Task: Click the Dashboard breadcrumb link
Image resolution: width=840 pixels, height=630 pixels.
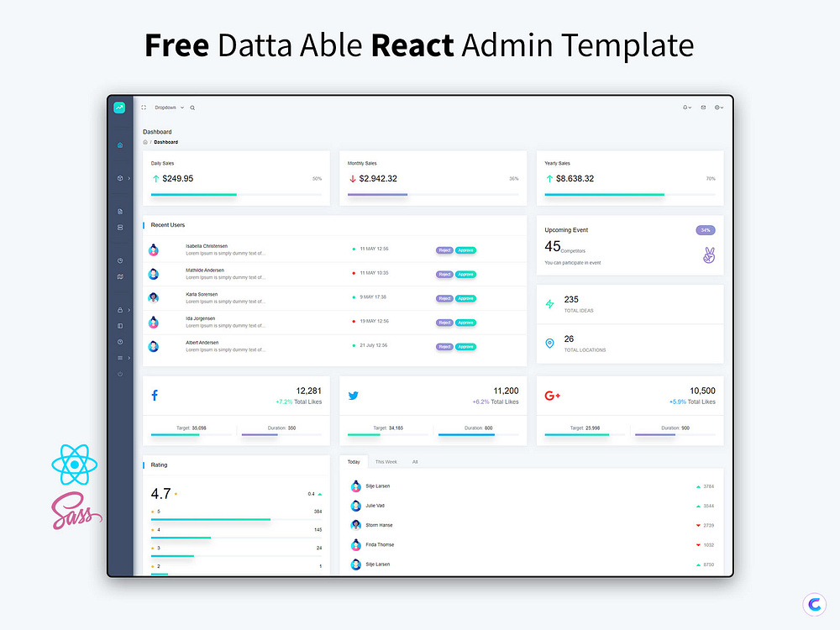Action: coord(165,141)
